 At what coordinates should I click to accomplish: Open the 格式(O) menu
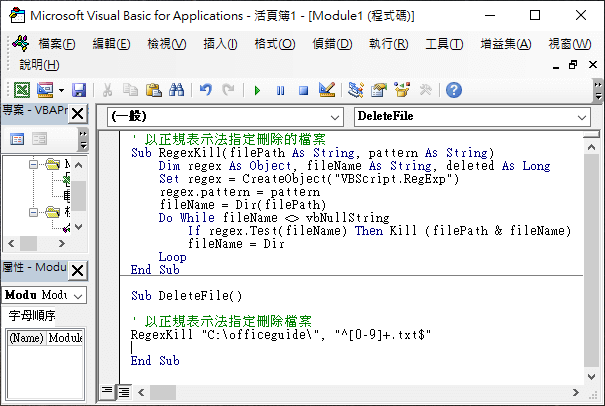click(275, 44)
